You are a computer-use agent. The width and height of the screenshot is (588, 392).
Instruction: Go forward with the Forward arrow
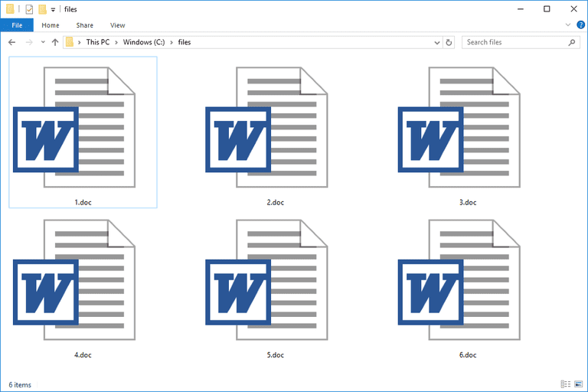pyautogui.click(x=29, y=42)
